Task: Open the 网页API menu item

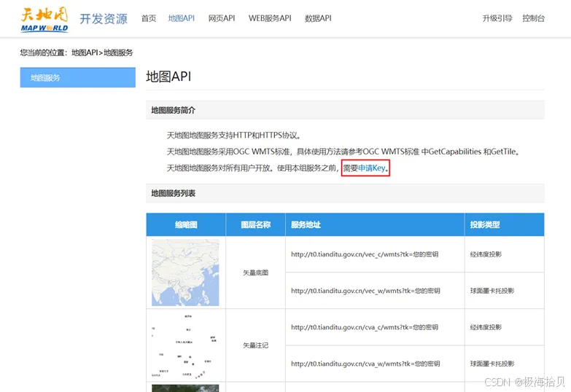Action: [x=222, y=18]
